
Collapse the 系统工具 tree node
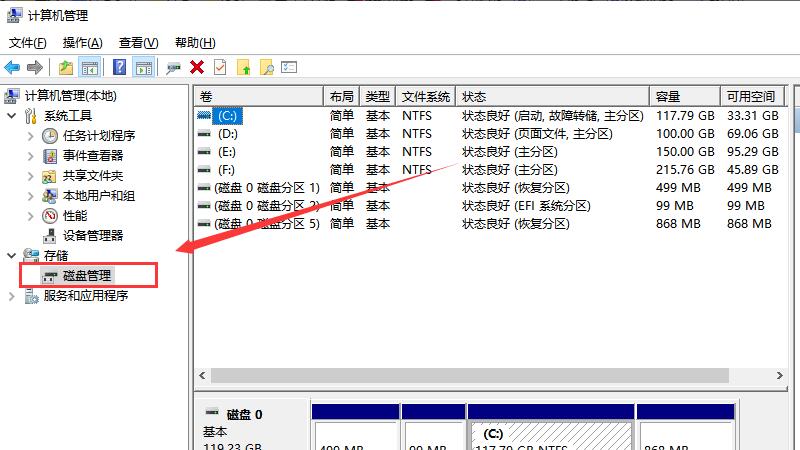(11, 116)
